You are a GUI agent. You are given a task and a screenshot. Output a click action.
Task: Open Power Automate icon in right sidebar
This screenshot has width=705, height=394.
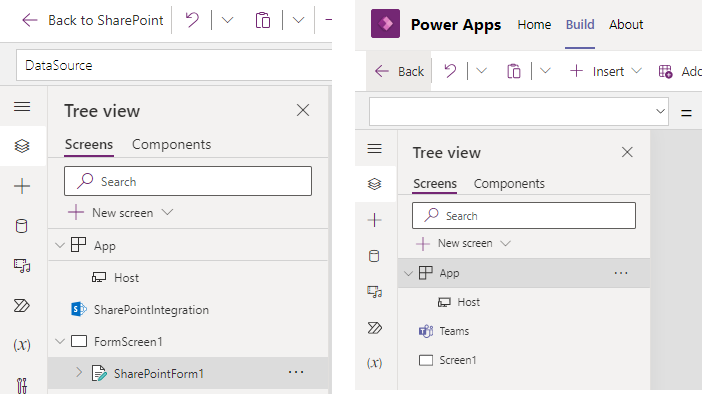click(x=375, y=328)
